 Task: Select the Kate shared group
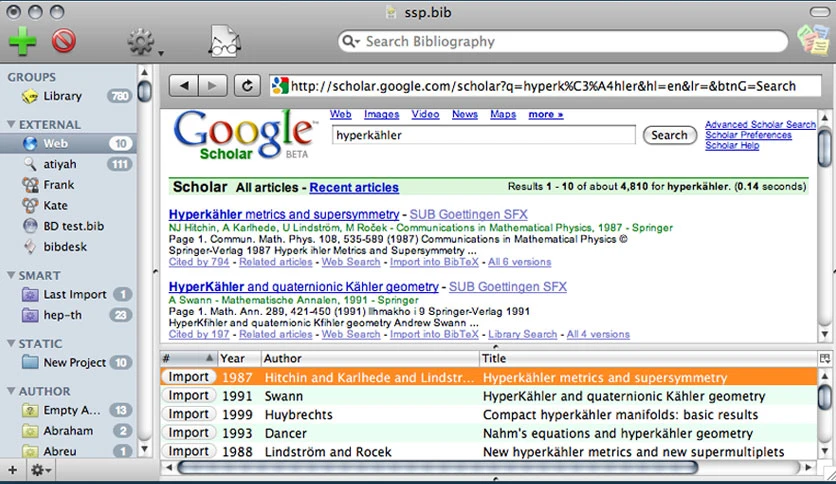(x=68, y=206)
